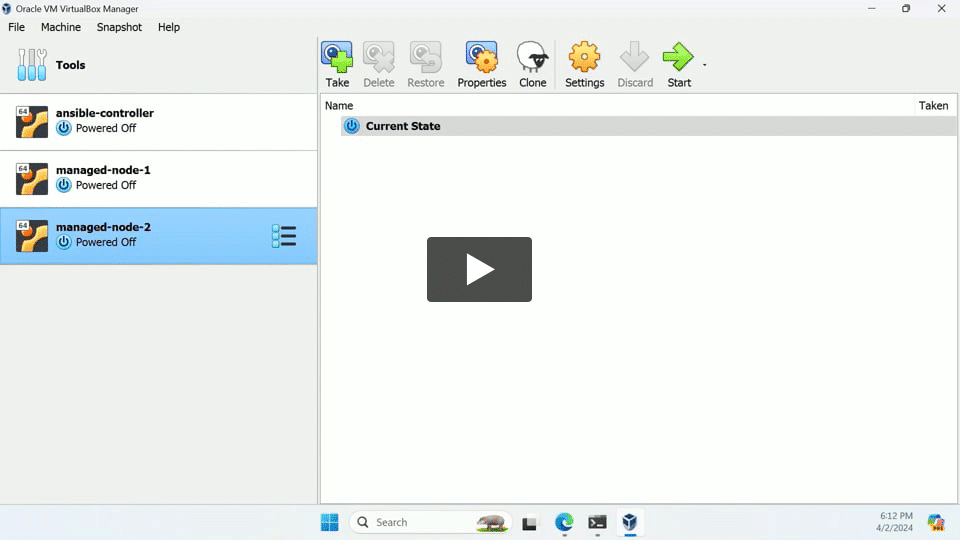960x540 pixels.
Task: Click the Delete snapshot icon
Action: click(379, 58)
